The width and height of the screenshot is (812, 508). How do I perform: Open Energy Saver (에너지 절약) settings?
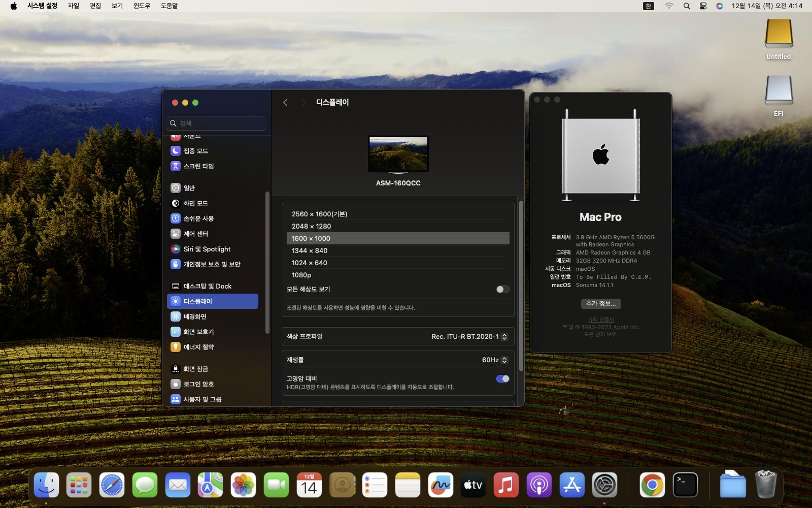(198, 347)
